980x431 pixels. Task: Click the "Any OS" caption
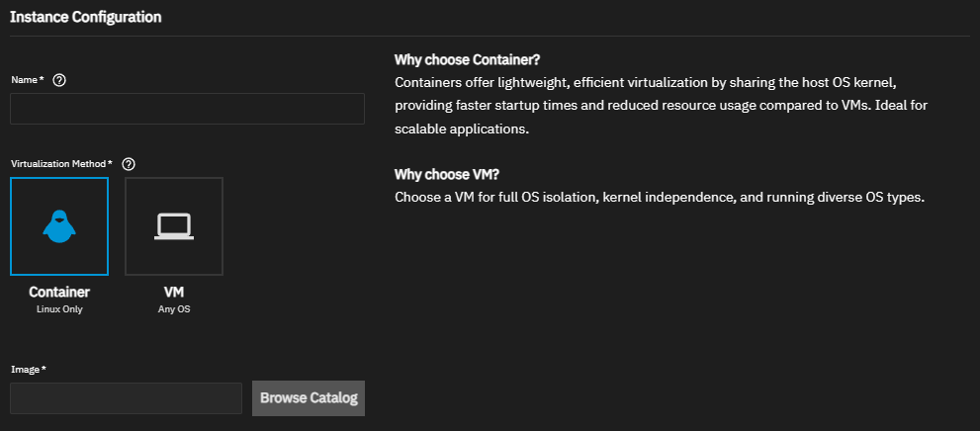coord(174,309)
